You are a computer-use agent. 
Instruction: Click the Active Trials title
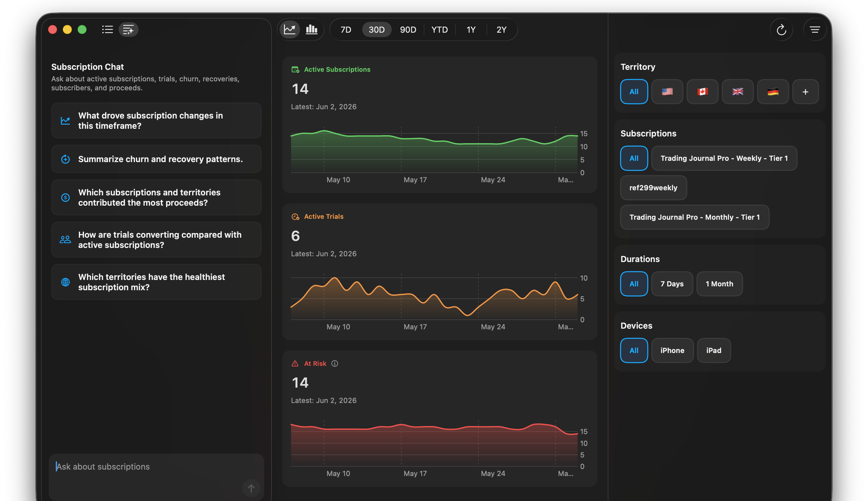[x=324, y=217]
